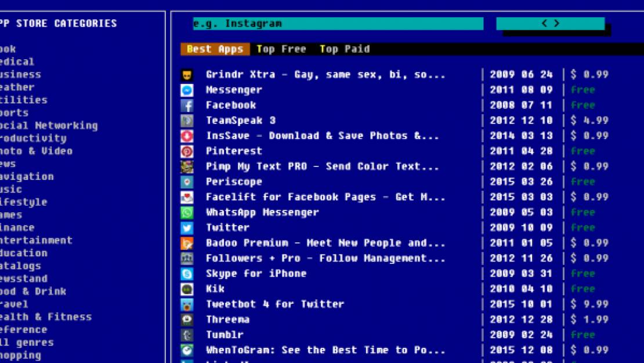Choose the Health & Fitness category
644x363 pixels.
click(x=46, y=317)
